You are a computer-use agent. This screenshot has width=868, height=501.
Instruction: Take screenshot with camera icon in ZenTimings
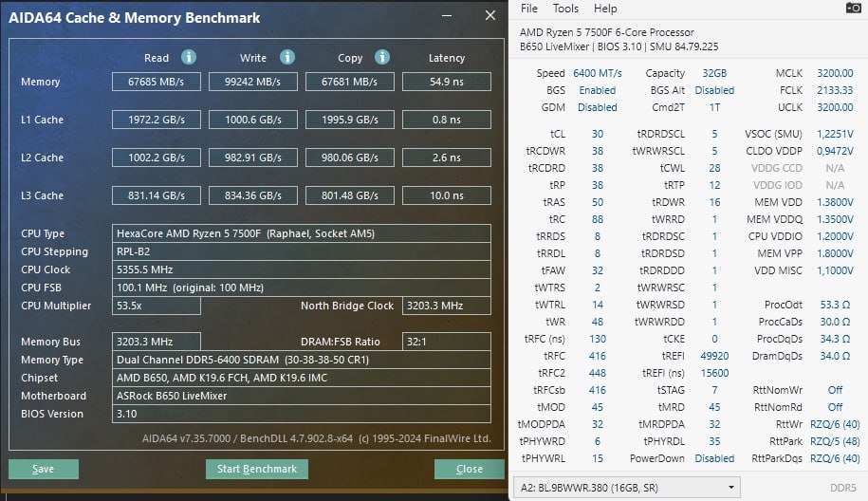(x=853, y=8)
